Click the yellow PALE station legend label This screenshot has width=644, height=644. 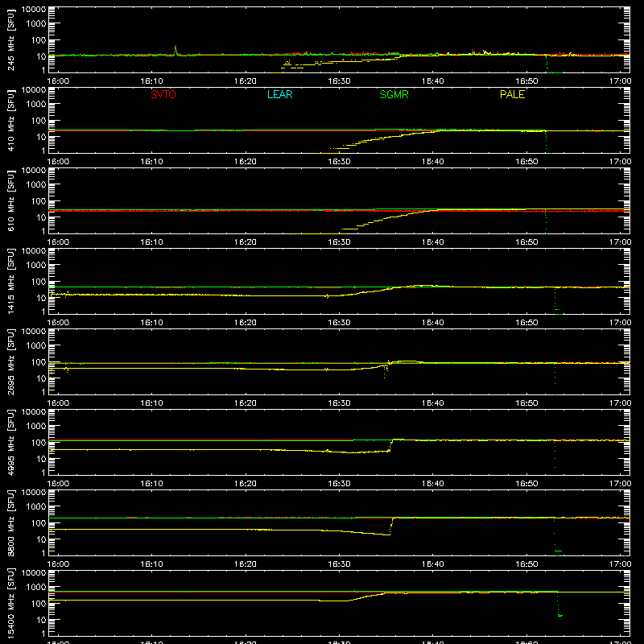click(512, 94)
